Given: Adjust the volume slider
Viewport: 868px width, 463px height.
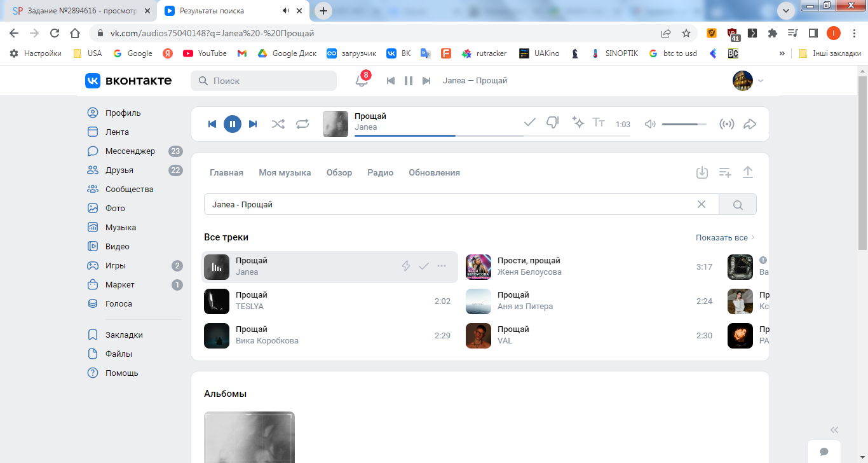Looking at the screenshot, I should coord(684,124).
